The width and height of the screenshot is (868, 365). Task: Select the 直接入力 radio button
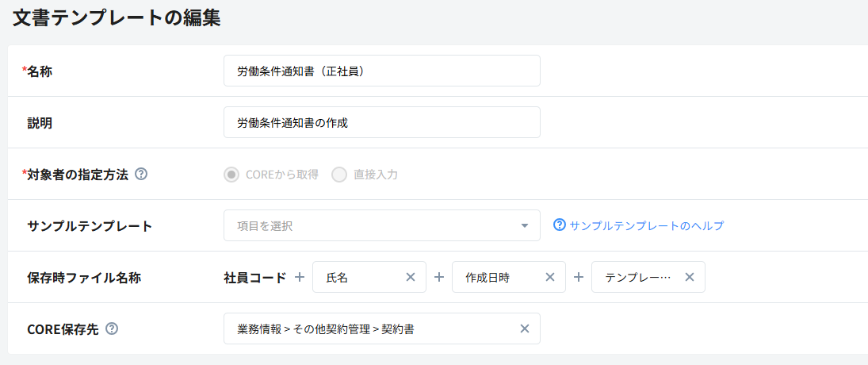[339, 175]
